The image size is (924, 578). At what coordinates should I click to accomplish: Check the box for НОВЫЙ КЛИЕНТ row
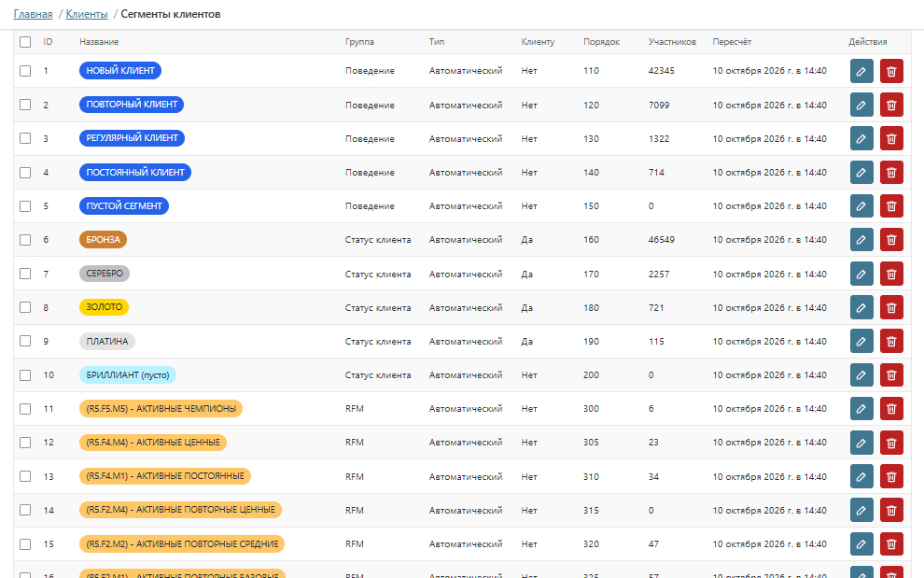25,71
